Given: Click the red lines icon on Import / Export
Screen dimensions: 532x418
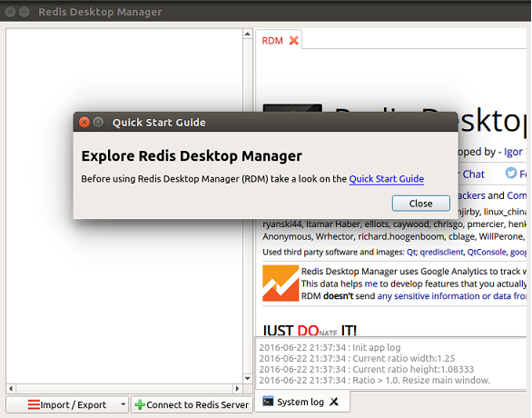Looking at the screenshot, I should (34, 404).
